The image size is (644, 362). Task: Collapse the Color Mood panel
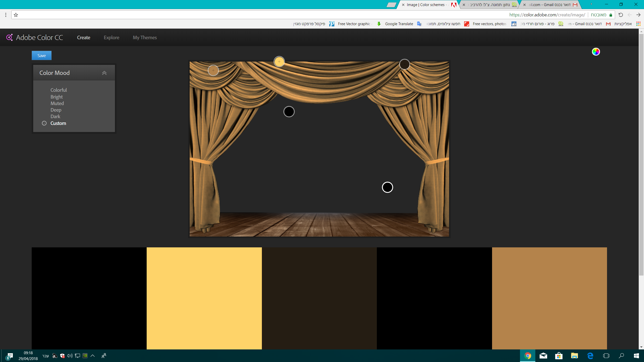click(x=104, y=73)
